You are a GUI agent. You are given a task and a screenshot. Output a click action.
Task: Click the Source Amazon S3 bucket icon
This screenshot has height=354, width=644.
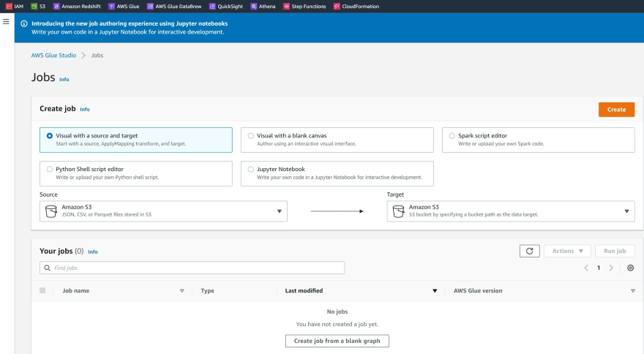pyautogui.click(x=51, y=211)
